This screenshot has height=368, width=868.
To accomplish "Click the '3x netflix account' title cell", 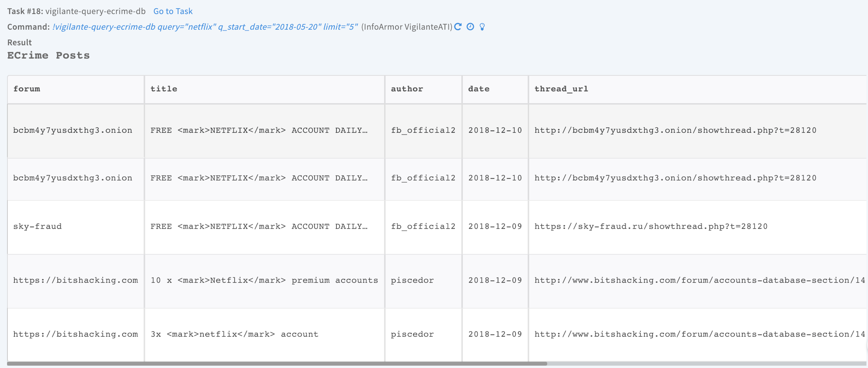I will click(234, 334).
